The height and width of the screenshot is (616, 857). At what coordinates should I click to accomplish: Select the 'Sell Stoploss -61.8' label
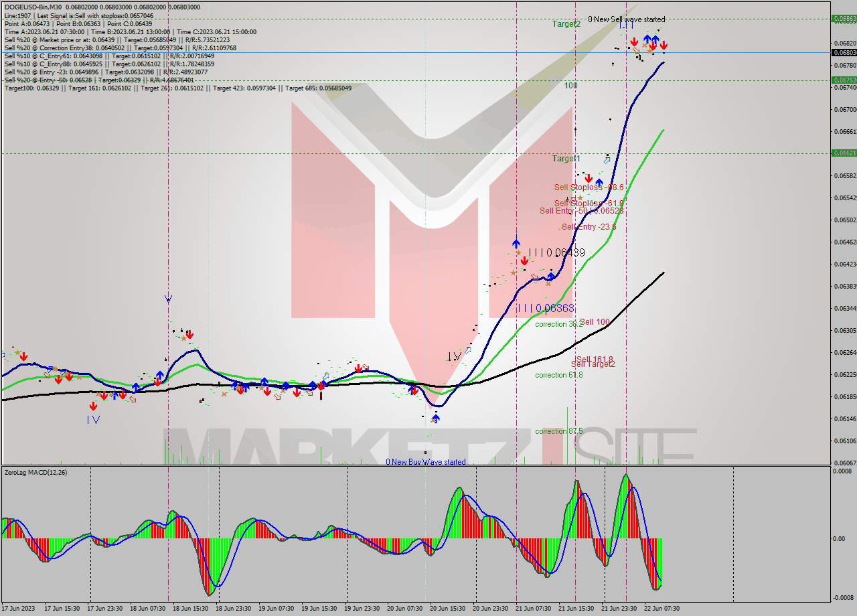point(589,203)
